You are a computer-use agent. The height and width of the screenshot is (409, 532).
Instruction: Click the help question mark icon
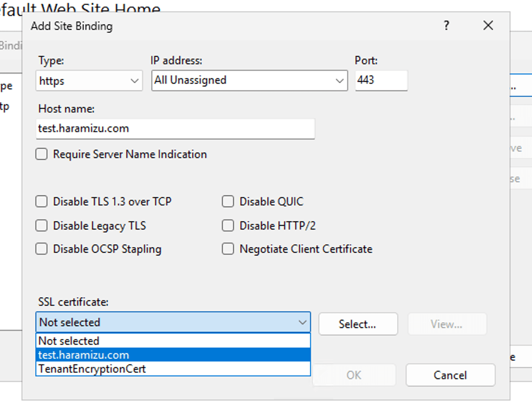point(446,26)
